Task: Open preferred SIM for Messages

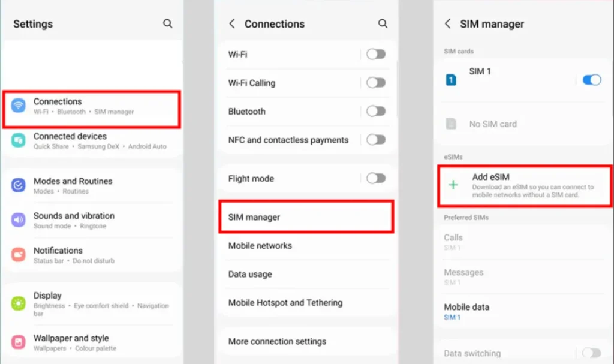Action: click(523, 276)
